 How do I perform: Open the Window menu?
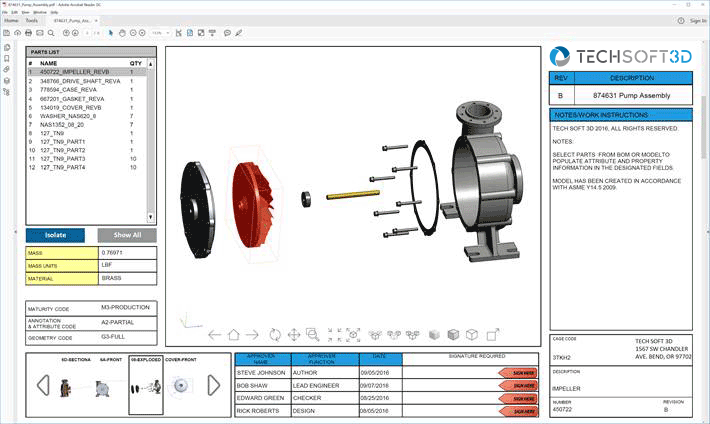(x=39, y=12)
